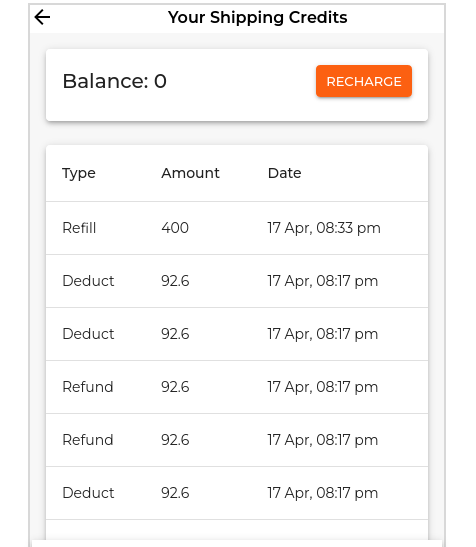Select the second Refund row label
The width and height of the screenshot is (476, 547).
pyautogui.click(x=88, y=440)
